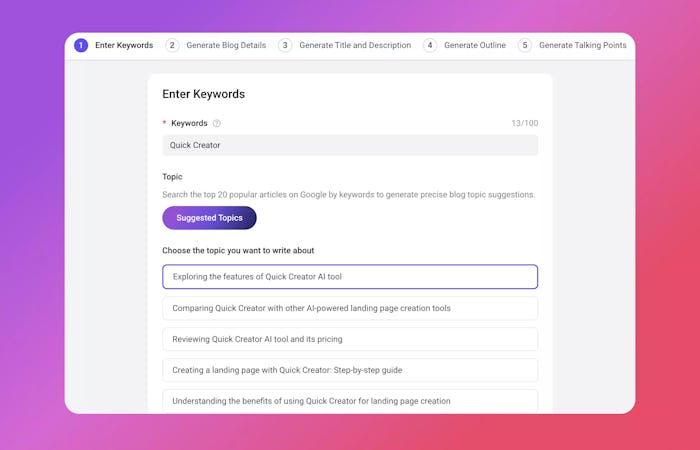Click the Suggested Topics button

(209, 218)
